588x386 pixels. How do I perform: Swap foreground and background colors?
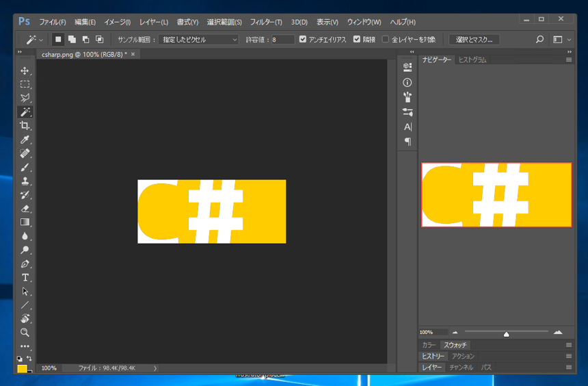pyautogui.click(x=29, y=359)
